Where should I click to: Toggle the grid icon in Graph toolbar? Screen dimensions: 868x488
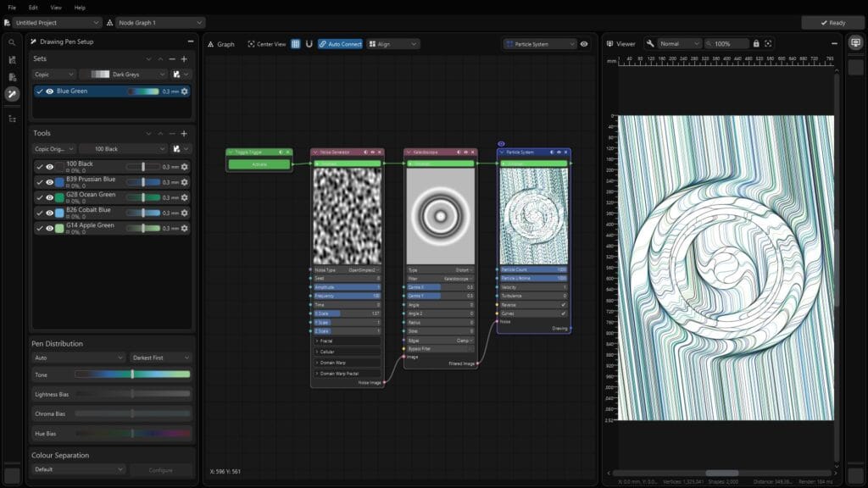pos(296,44)
